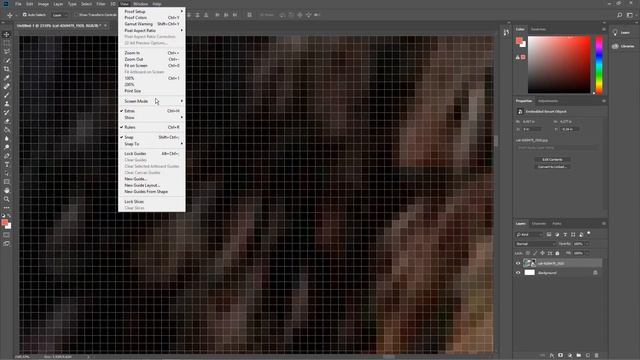This screenshot has height=360, width=640.
Task: Click the X position field in Properties
Action: pyautogui.click(x=531, y=129)
